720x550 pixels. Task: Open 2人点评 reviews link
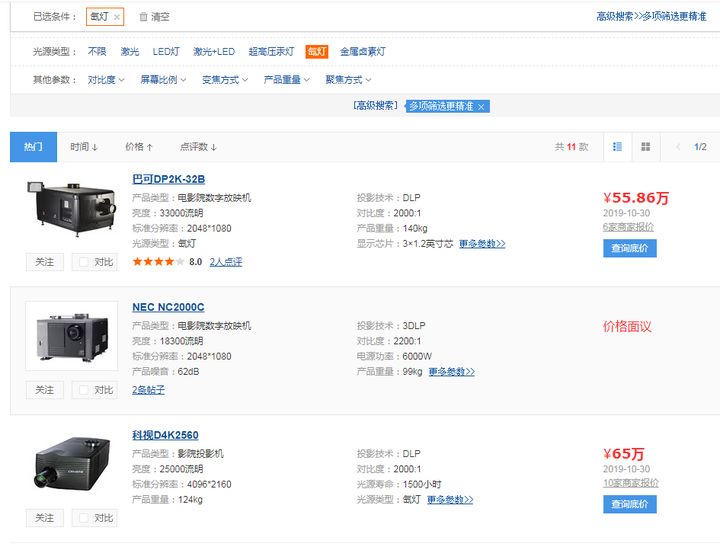coord(226,262)
